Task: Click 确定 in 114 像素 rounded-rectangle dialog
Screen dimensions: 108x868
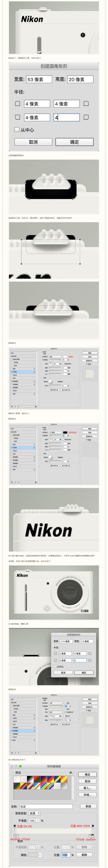Action: coord(84,673)
